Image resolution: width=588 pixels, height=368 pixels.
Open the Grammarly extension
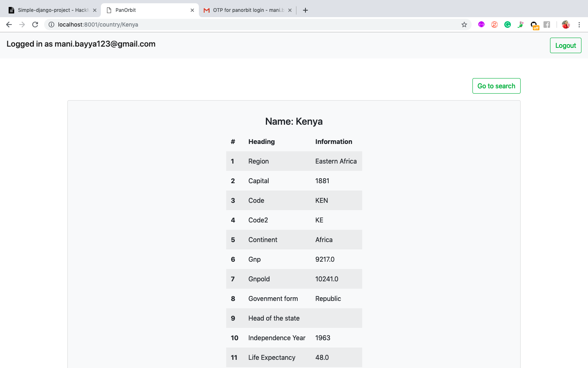coord(508,25)
